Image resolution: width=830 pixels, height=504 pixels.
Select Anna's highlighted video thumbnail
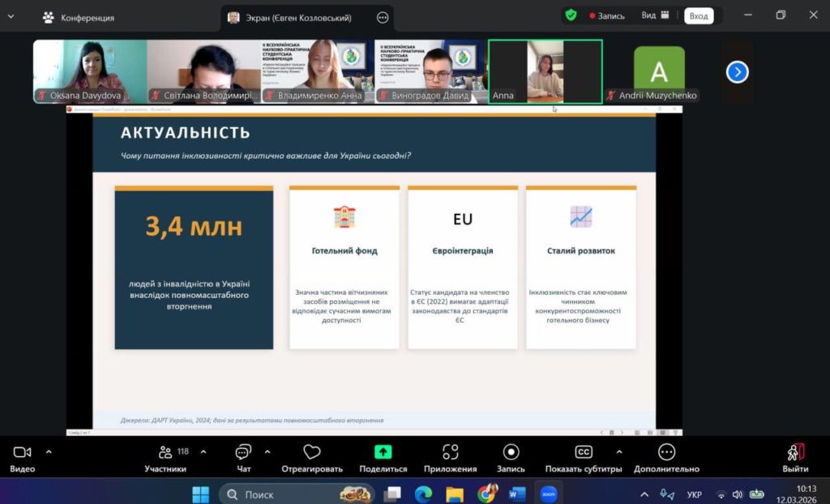[545, 71]
